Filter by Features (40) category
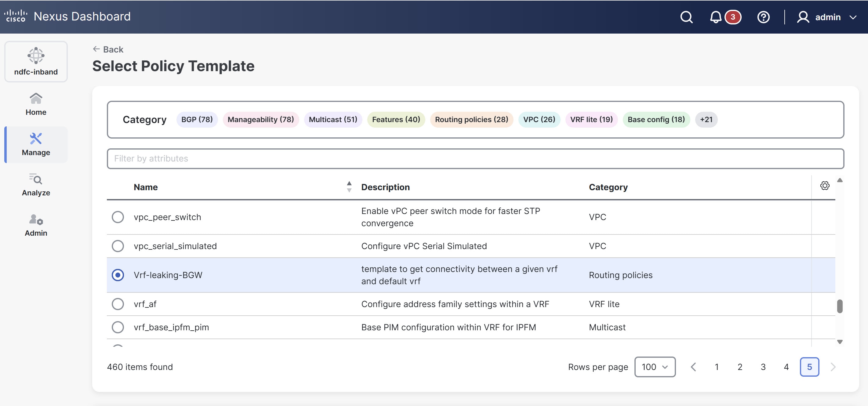This screenshot has width=868, height=406. point(396,120)
